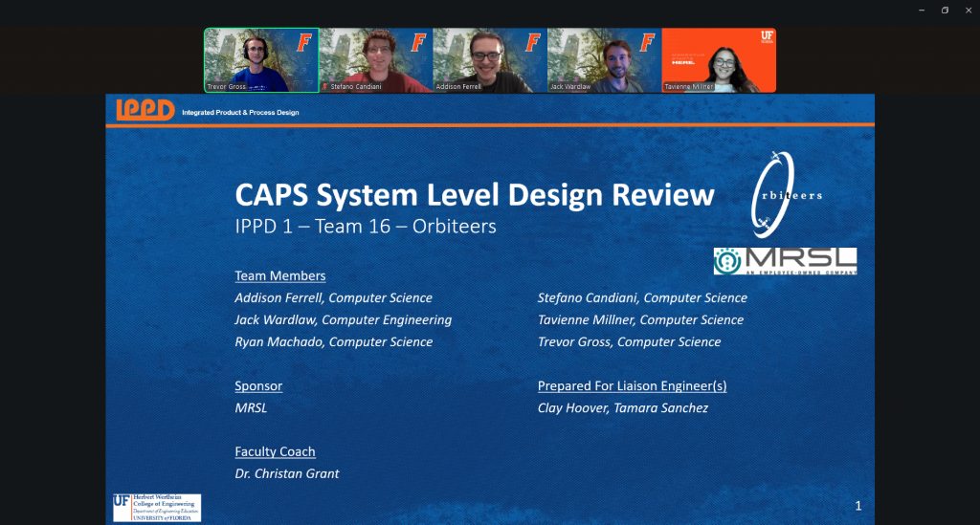This screenshot has width=980, height=525.
Task: Open Tavienne Millner's participant video
Action: (x=719, y=59)
